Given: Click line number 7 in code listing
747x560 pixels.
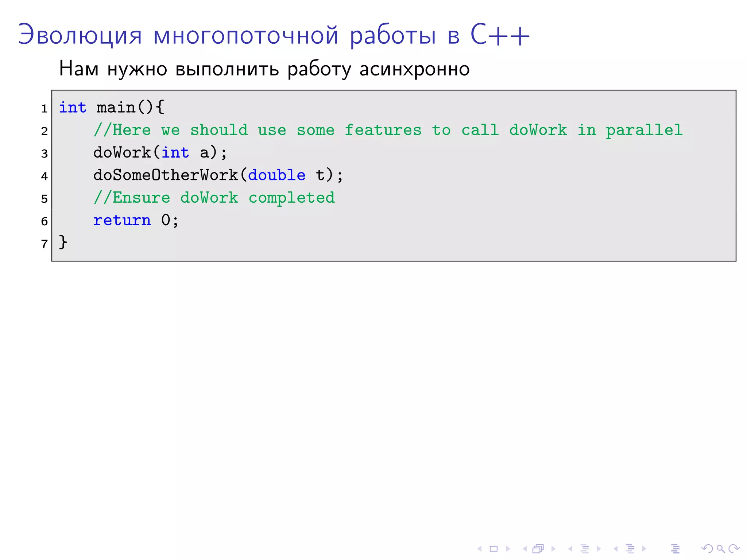Looking at the screenshot, I should (x=44, y=244).
